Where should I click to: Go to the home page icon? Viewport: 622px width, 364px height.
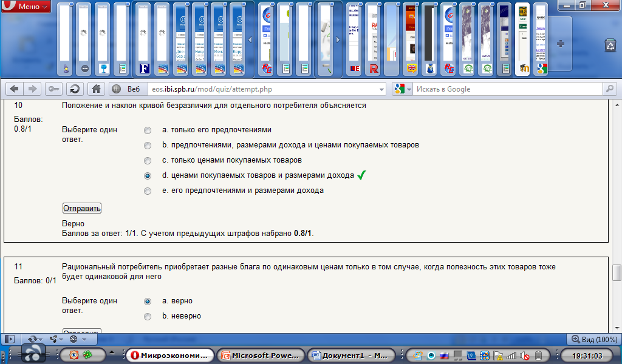(x=96, y=89)
